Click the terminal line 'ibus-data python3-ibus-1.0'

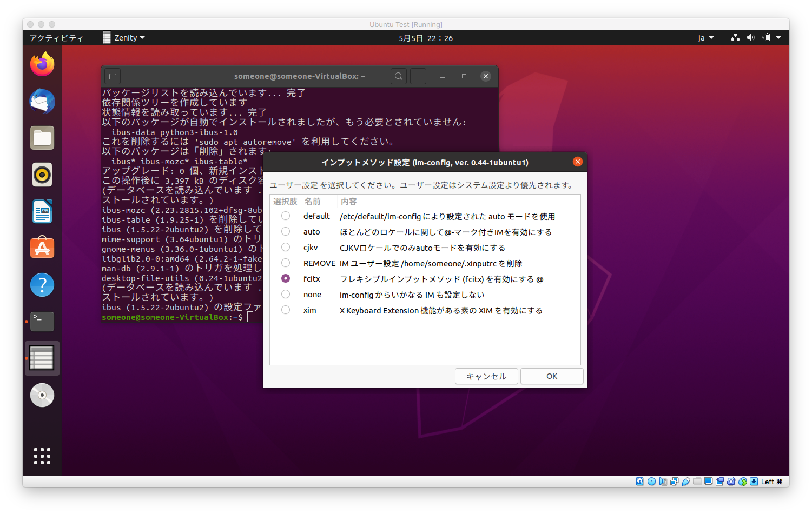[174, 132]
